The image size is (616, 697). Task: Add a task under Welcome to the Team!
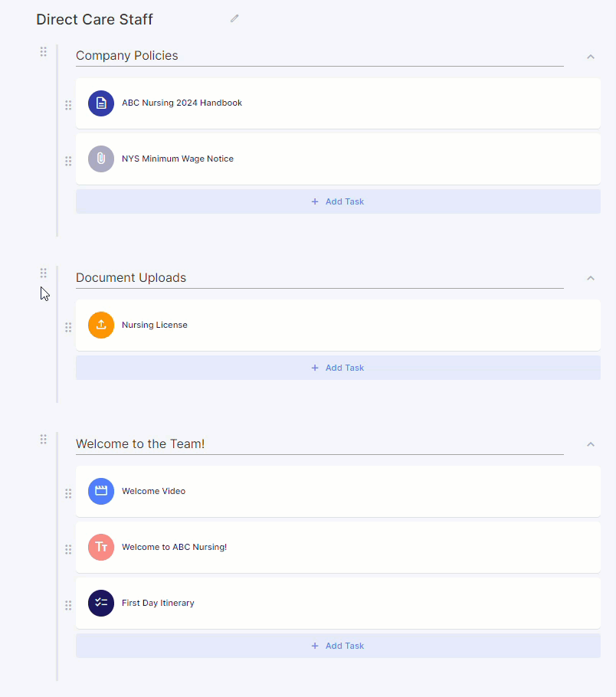[338, 646]
